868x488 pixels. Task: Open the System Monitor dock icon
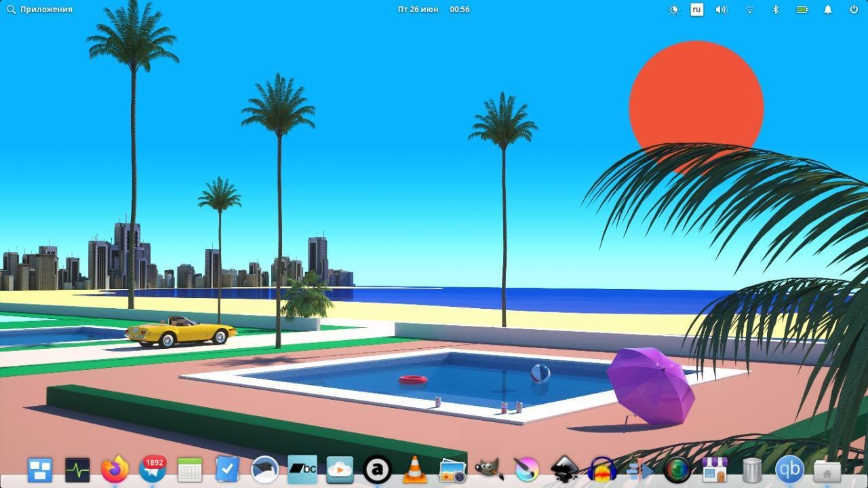[77, 469]
